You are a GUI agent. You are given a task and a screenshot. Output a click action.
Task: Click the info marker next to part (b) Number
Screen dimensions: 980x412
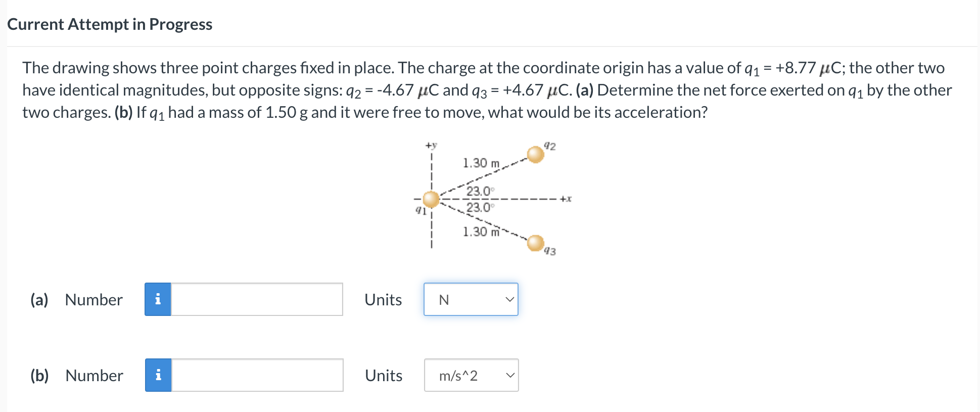(158, 375)
